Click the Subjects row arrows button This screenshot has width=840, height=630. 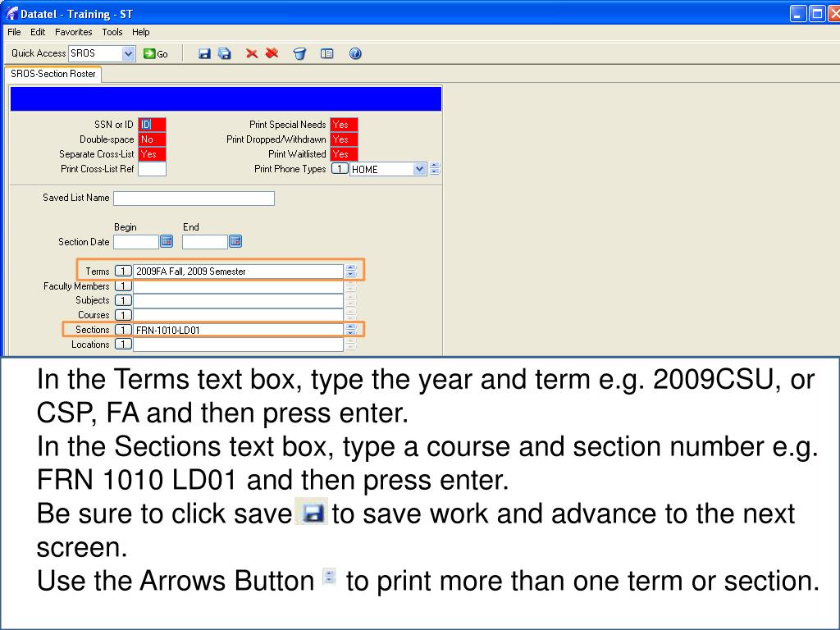(350, 300)
